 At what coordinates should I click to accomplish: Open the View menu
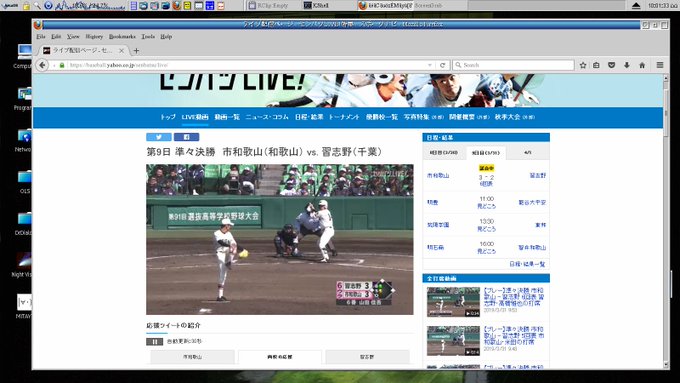pos(73,37)
